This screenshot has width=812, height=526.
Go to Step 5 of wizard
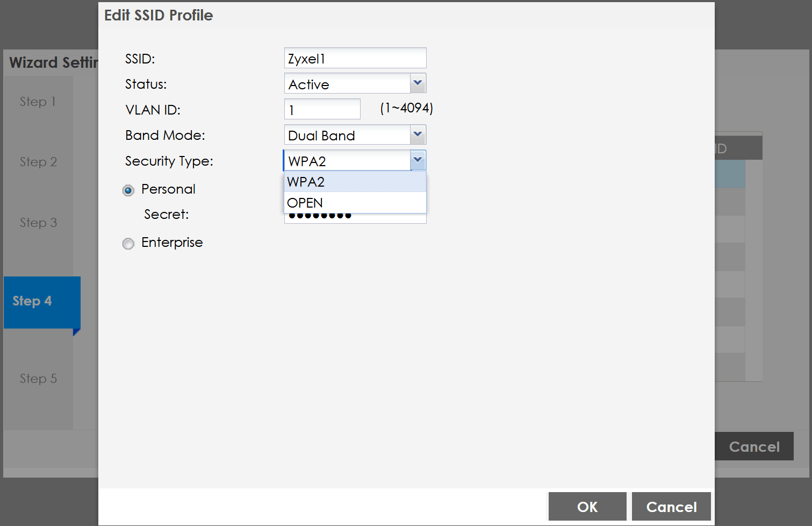pyautogui.click(x=38, y=379)
